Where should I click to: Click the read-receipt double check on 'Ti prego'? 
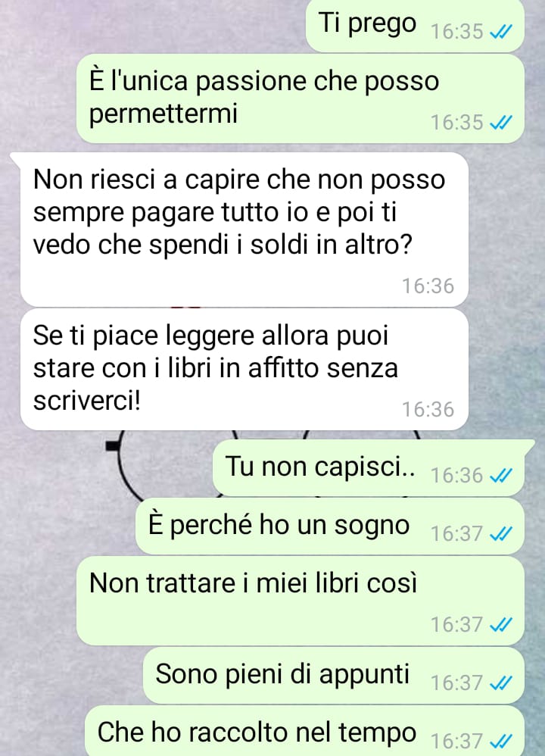tap(500, 32)
